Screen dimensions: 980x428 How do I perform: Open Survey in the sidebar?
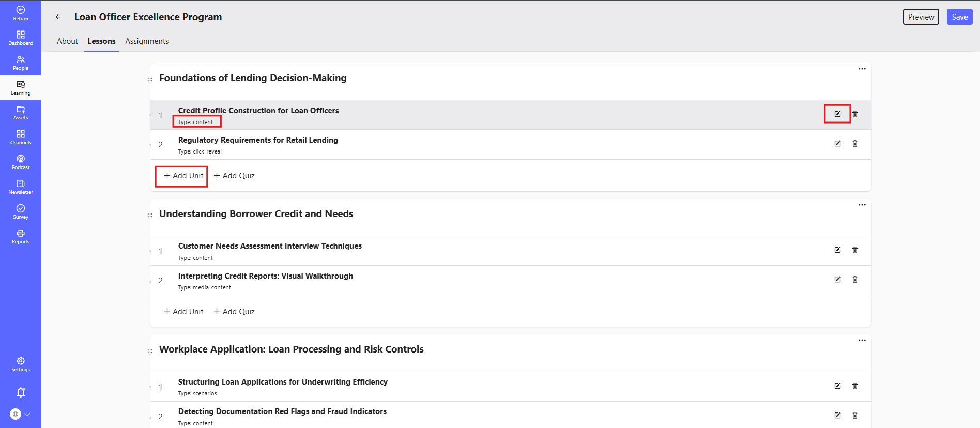point(21,211)
